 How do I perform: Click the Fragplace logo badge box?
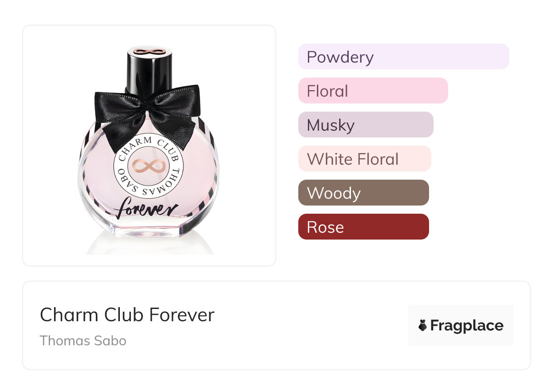coord(461,325)
